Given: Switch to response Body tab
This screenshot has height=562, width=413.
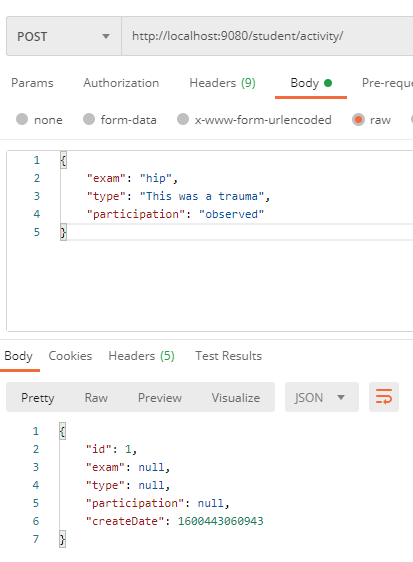Looking at the screenshot, I should click(x=18, y=356).
